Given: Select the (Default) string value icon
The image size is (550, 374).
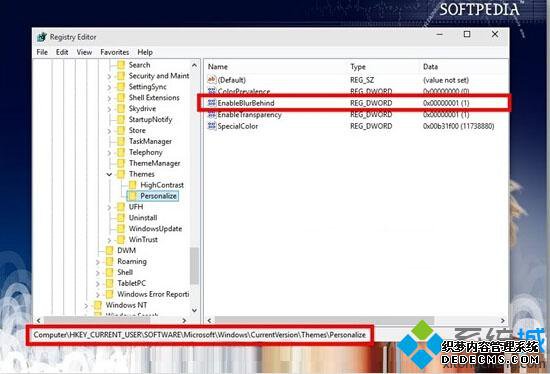Looking at the screenshot, I should (x=212, y=80).
